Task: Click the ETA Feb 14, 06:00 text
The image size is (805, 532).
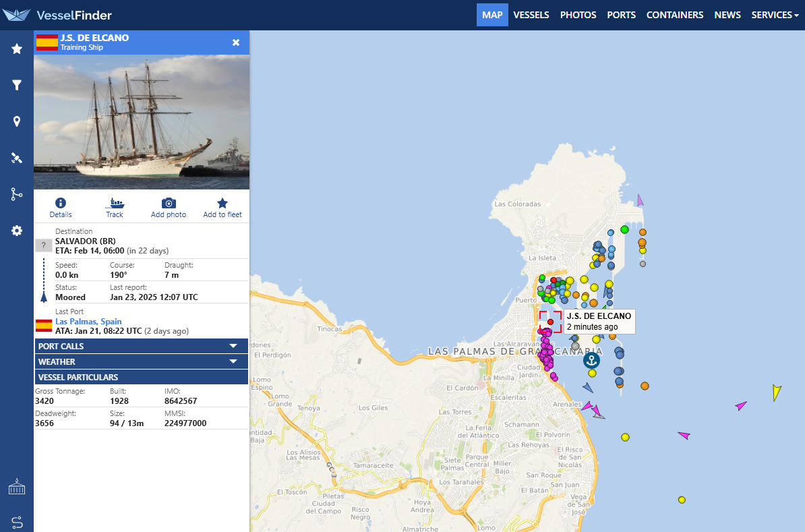Action: click(90, 251)
